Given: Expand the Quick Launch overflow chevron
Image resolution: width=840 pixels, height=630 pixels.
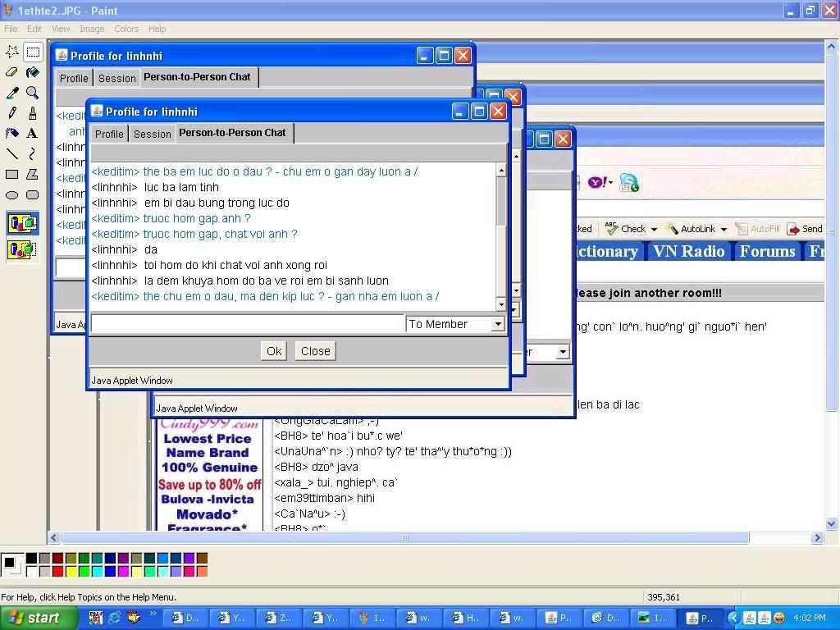Looking at the screenshot, I should 153,614.
